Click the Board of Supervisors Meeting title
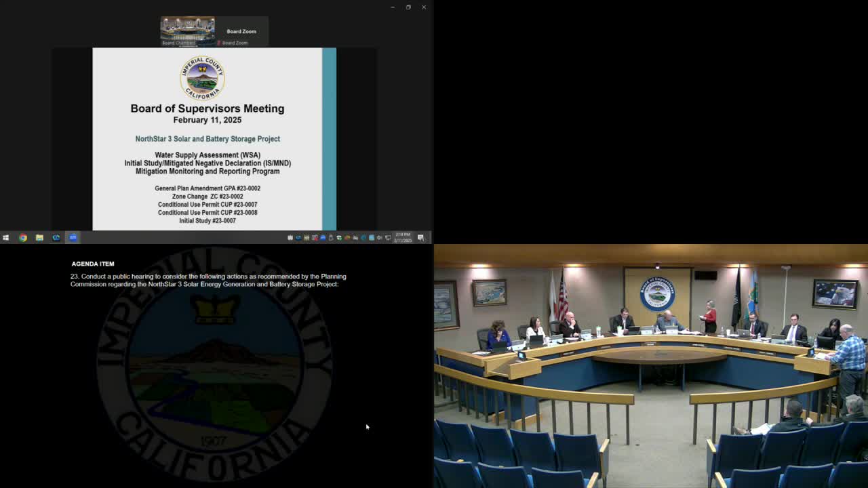 click(x=208, y=108)
